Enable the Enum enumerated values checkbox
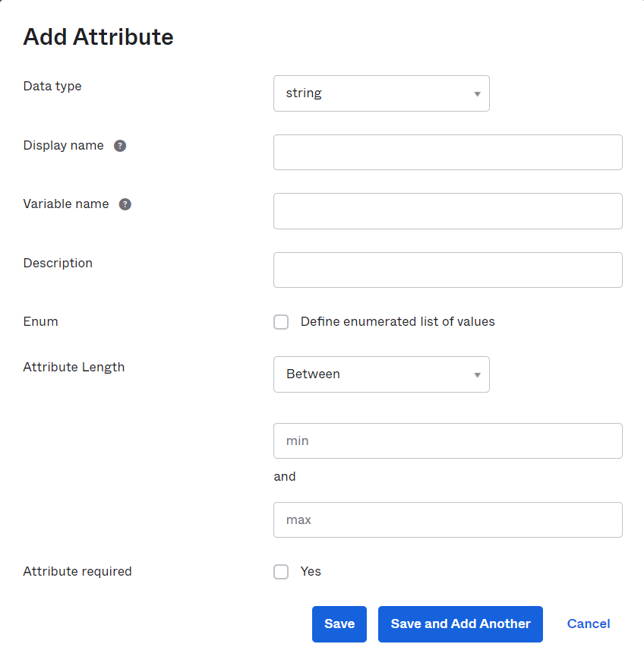644x663 pixels. pos(281,322)
